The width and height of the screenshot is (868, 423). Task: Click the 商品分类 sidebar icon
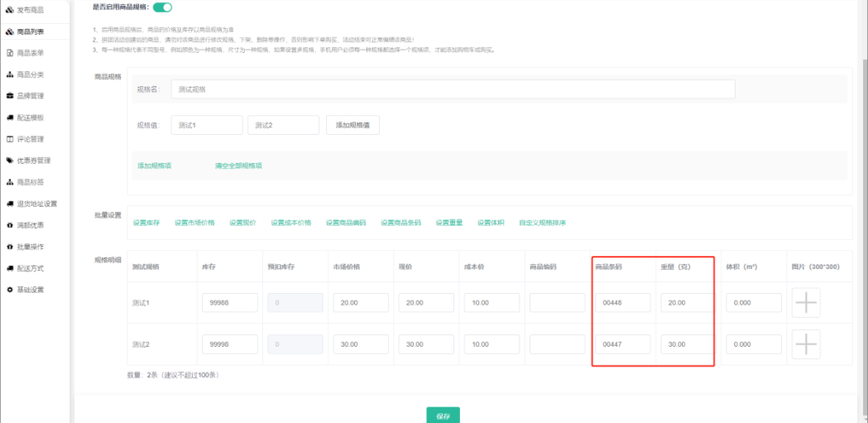tap(10, 75)
